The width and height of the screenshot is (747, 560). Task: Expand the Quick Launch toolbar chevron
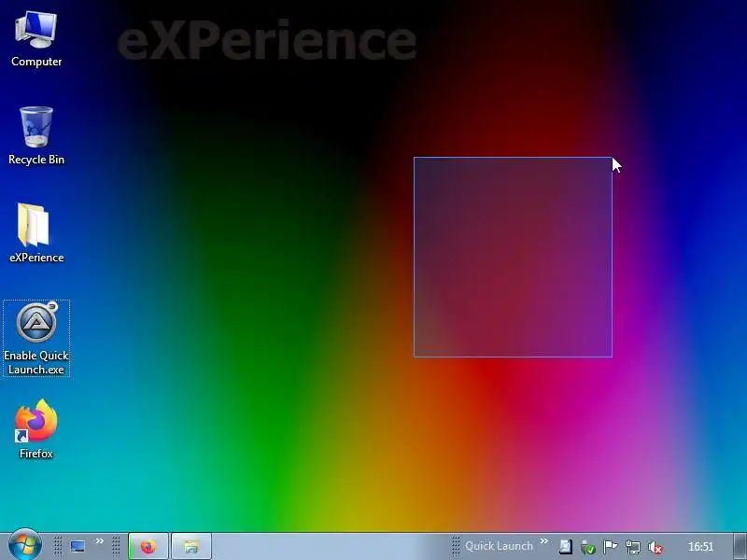point(544,541)
